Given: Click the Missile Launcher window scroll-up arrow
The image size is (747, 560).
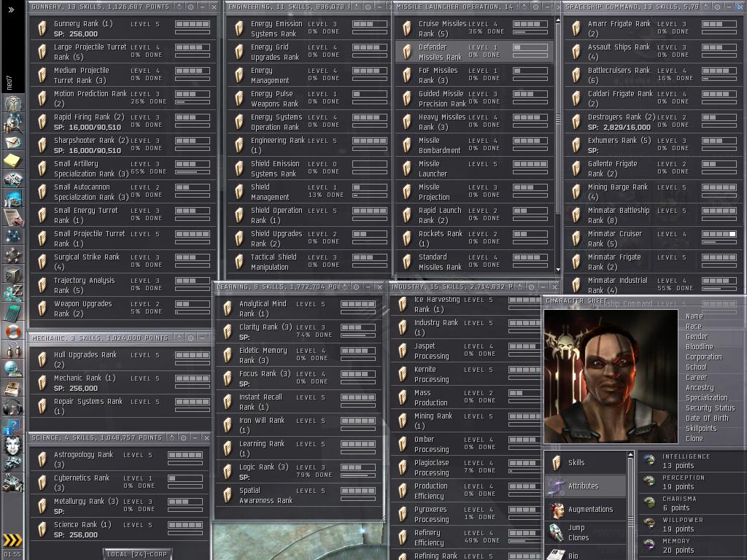Looking at the screenshot, I should point(558,20).
